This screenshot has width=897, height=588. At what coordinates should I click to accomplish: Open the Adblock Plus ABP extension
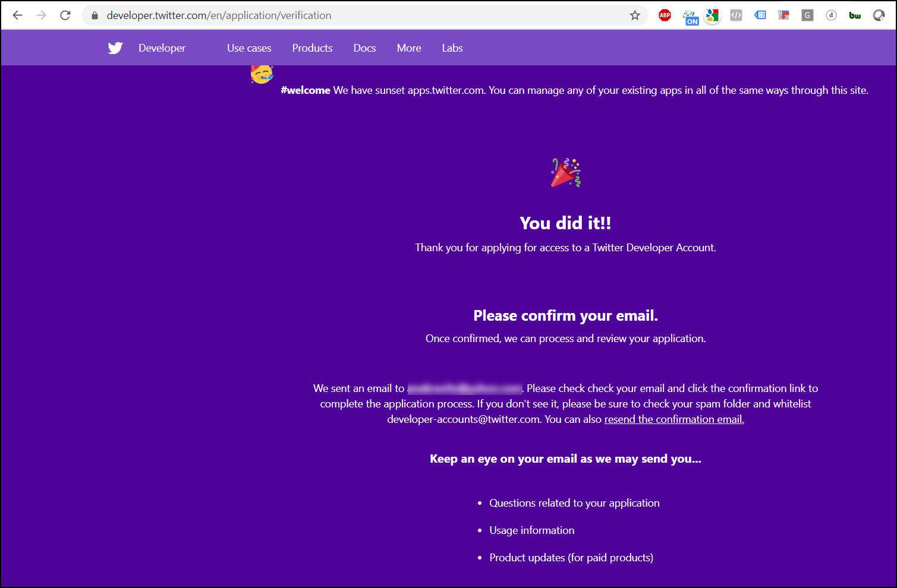click(x=665, y=15)
